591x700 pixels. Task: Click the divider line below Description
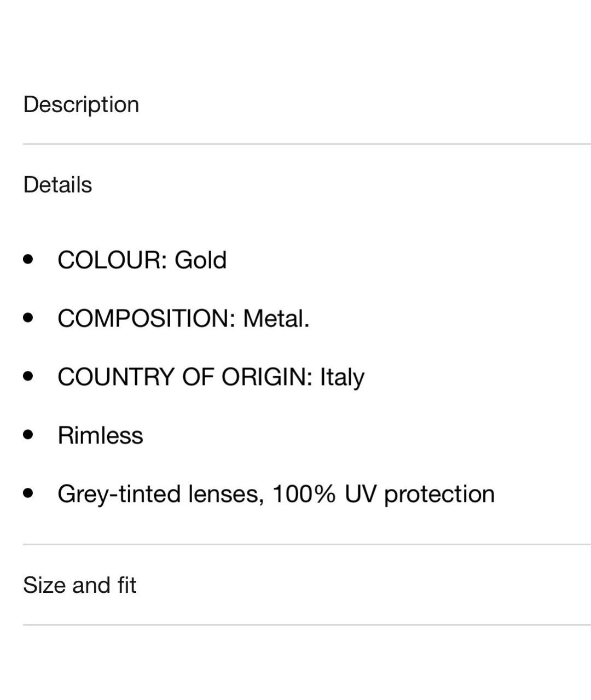point(307,144)
